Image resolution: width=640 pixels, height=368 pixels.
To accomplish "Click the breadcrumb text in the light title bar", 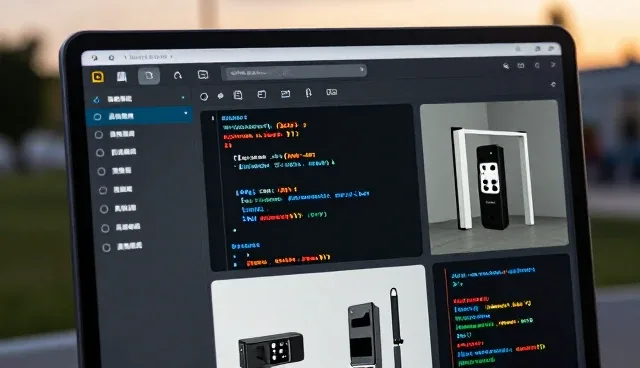I will click(149, 57).
